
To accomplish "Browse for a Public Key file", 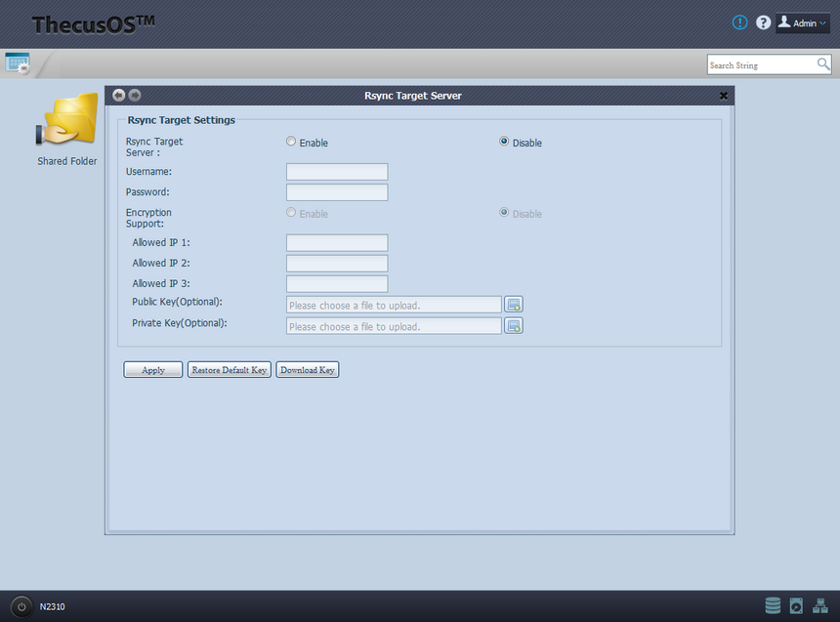I will [x=514, y=305].
